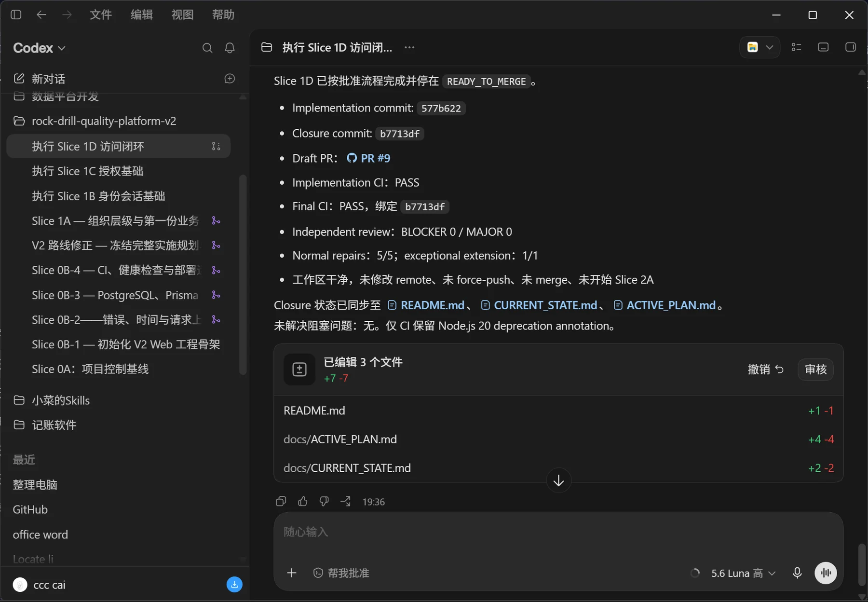
Task: Open the recent chat GitHub
Action: (30, 509)
